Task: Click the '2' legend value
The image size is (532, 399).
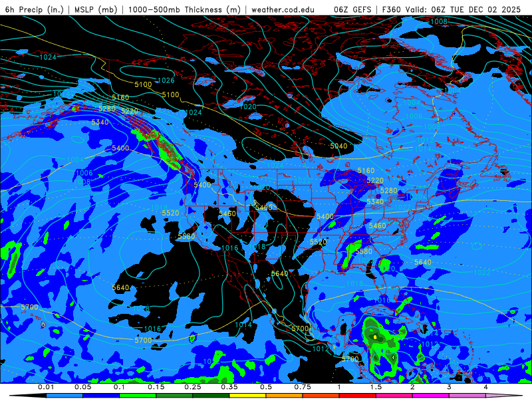Action: [412, 387]
